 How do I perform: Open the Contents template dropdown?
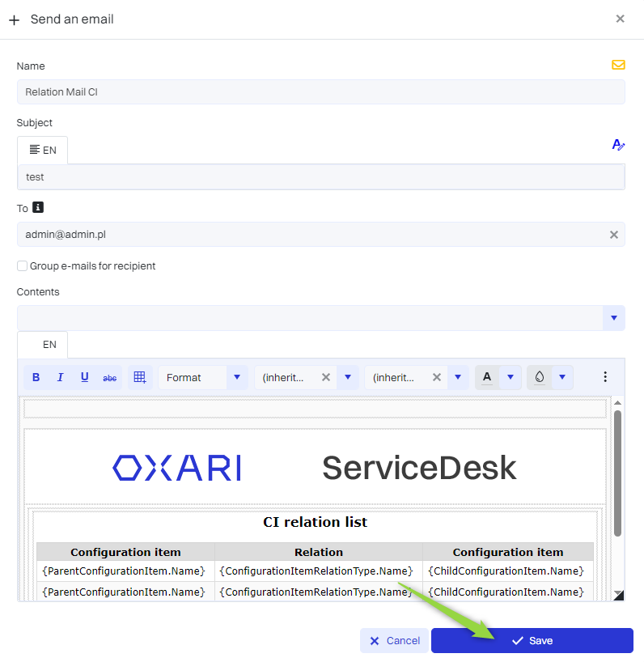coord(613,318)
